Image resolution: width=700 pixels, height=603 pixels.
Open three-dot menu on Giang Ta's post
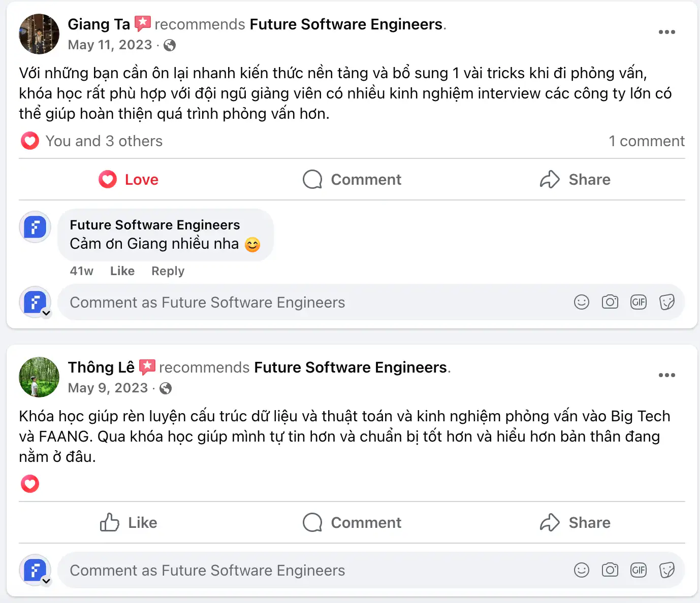(x=666, y=32)
